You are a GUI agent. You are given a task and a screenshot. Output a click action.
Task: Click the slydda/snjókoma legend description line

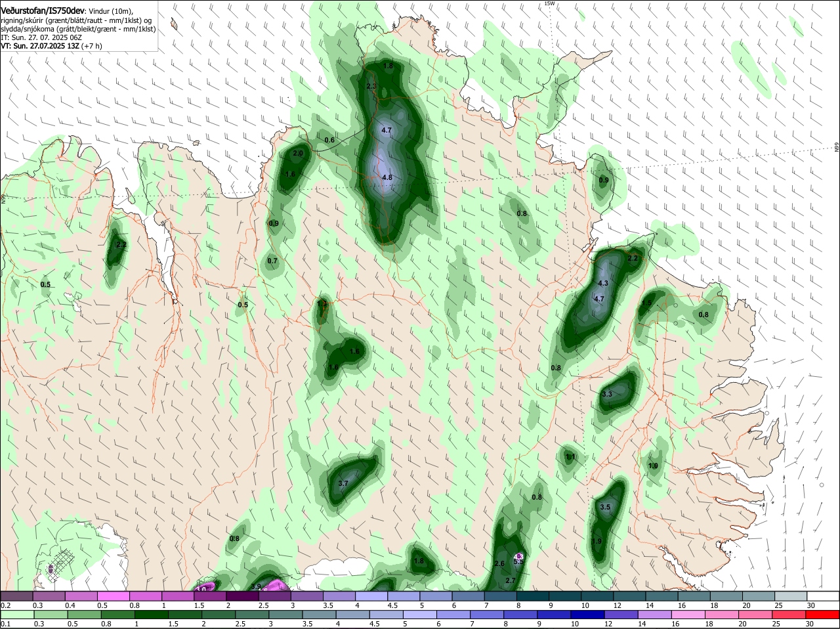(x=78, y=29)
